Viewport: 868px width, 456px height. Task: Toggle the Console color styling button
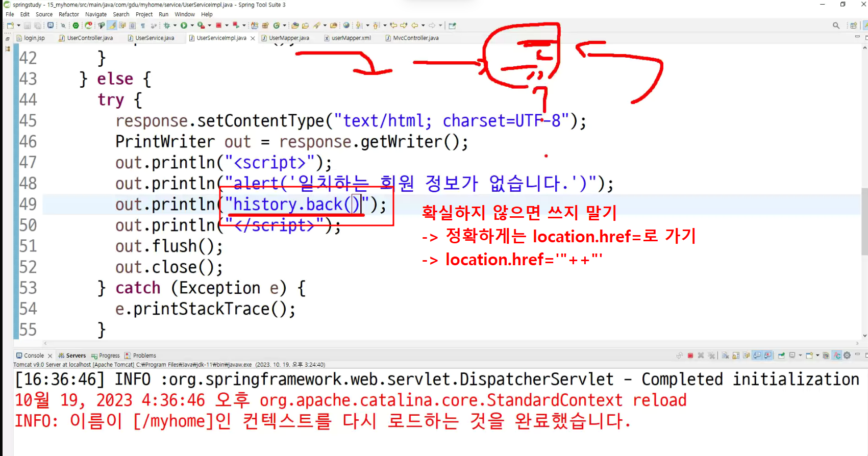pyautogui.click(x=837, y=356)
